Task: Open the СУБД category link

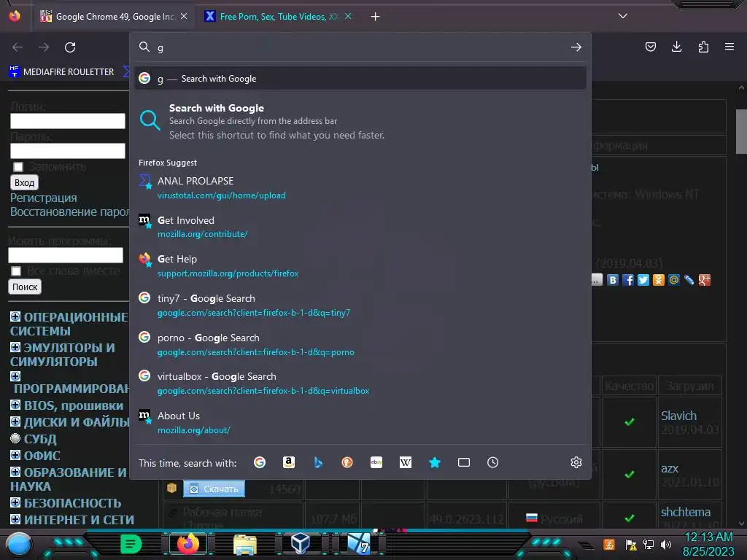Action: [41, 438]
